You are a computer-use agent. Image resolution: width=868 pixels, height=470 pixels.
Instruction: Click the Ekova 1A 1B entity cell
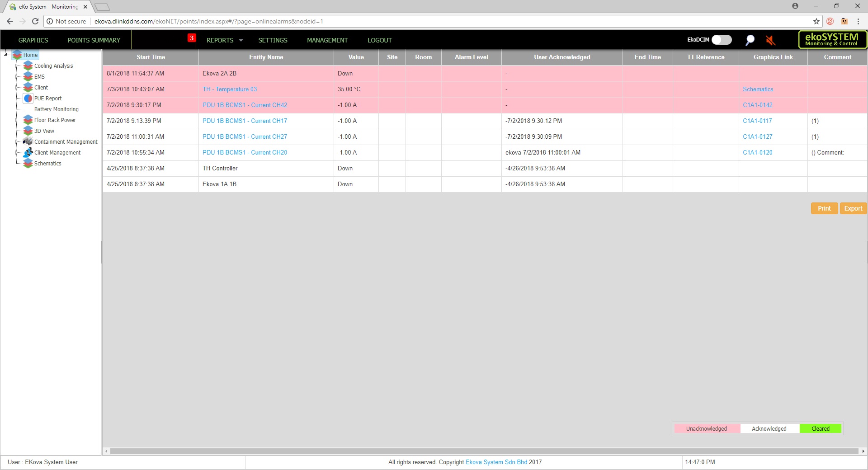266,184
